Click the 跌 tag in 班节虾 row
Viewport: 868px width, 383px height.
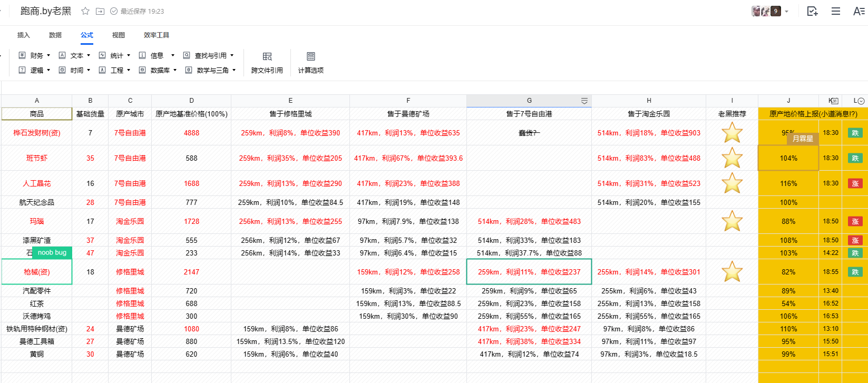point(855,158)
